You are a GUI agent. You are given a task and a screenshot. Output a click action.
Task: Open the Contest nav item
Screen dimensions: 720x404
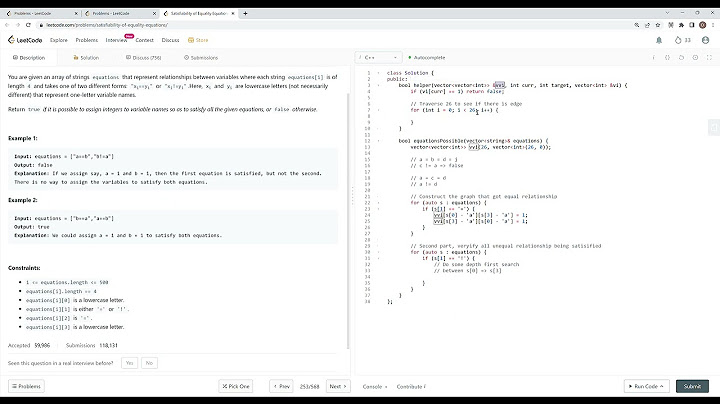tap(144, 40)
